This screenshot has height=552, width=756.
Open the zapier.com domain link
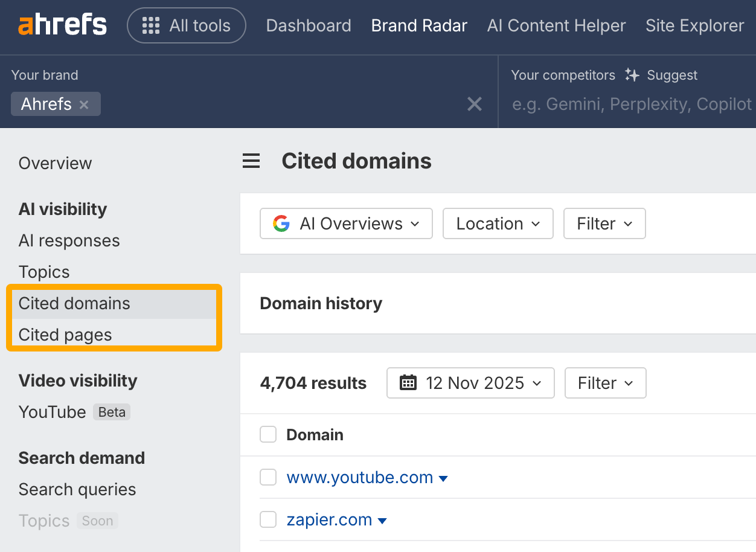tap(329, 519)
